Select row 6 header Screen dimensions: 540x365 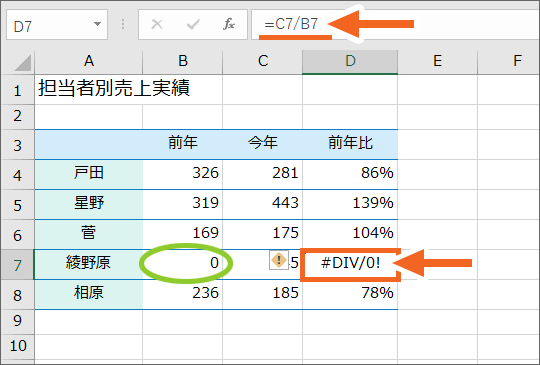pyautogui.click(x=18, y=234)
